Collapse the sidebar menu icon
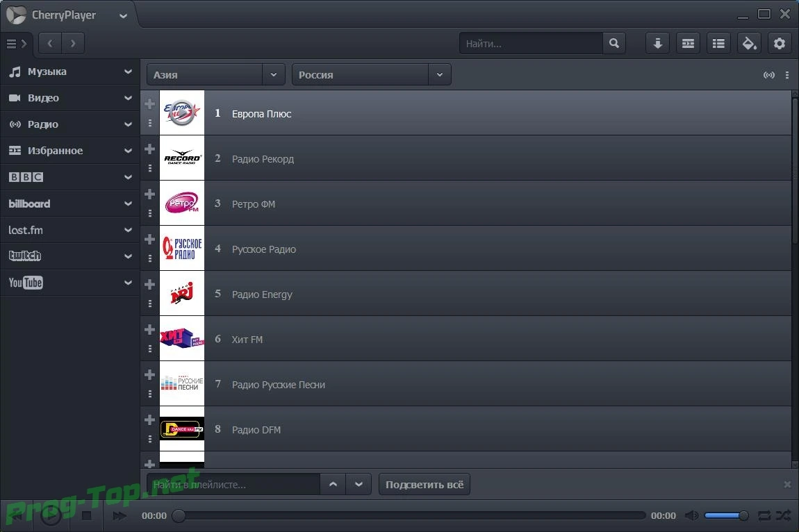Viewport: 799px width, 532px height. click(16, 44)
